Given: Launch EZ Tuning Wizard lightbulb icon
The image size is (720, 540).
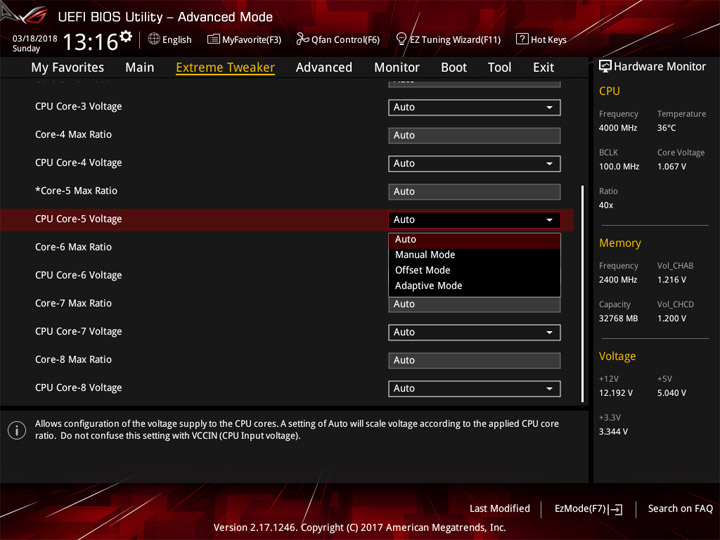Looking at the screenshot, I should point(401,39).
